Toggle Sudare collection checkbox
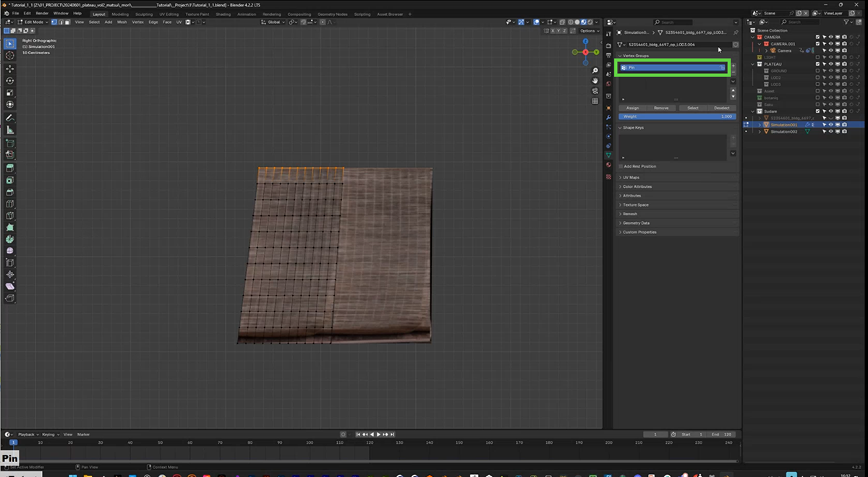Image resolution: width=868 pixels, height=477 pixels. [x=818, y=111]
